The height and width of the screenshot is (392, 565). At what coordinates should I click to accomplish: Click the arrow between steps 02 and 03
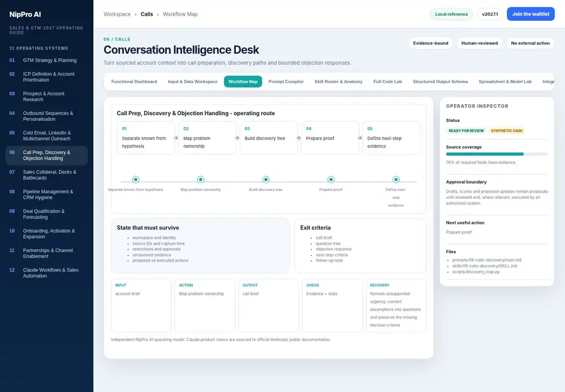pos(237,138)
